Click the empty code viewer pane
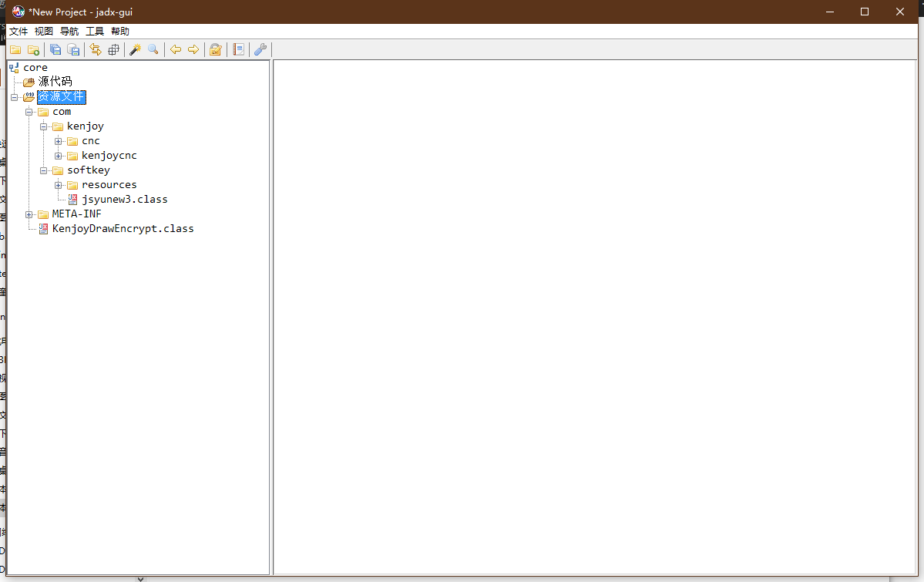This screenshot has height=582, width=924. [595, 318]
